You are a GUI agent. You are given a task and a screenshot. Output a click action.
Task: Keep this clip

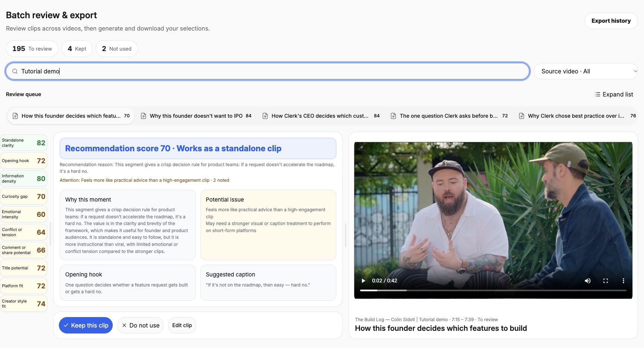pos(86,325)
